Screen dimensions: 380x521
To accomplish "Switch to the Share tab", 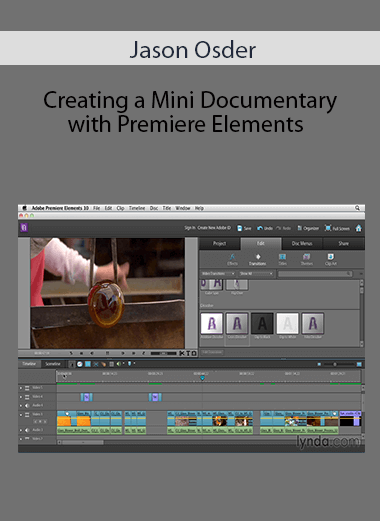I will (344, 244).
